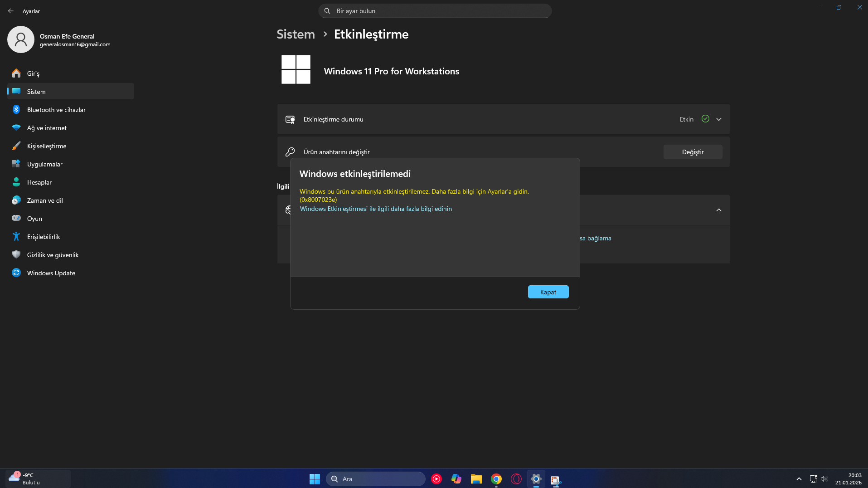Click the 'Windows etkinleştirilemedi' dialog title
The width and height of the screenshot is (868, 488).
tap(355, 174)
